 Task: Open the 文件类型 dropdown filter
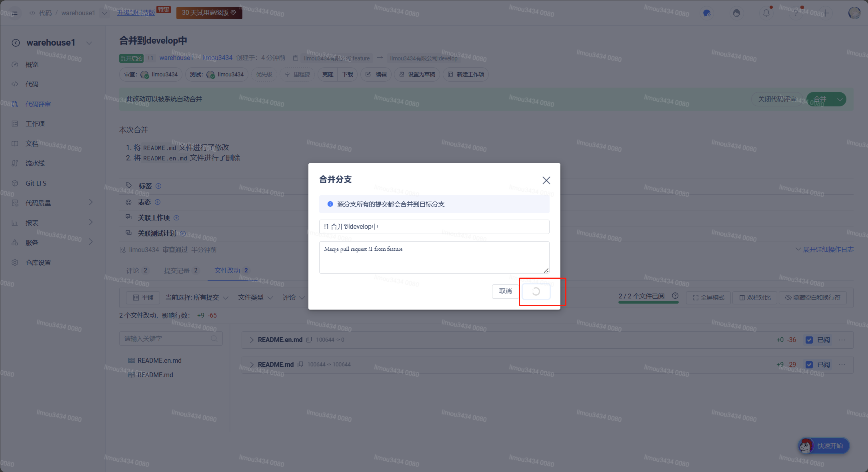pyautogui.click(x=255, y=298)
